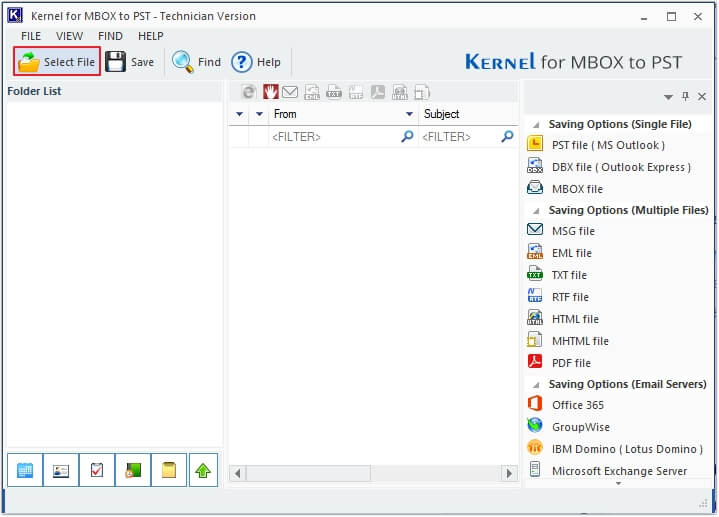Click the PDF export icon in the preview toolbar
This screenshot has height=517, width=719.
coord(378,92)
